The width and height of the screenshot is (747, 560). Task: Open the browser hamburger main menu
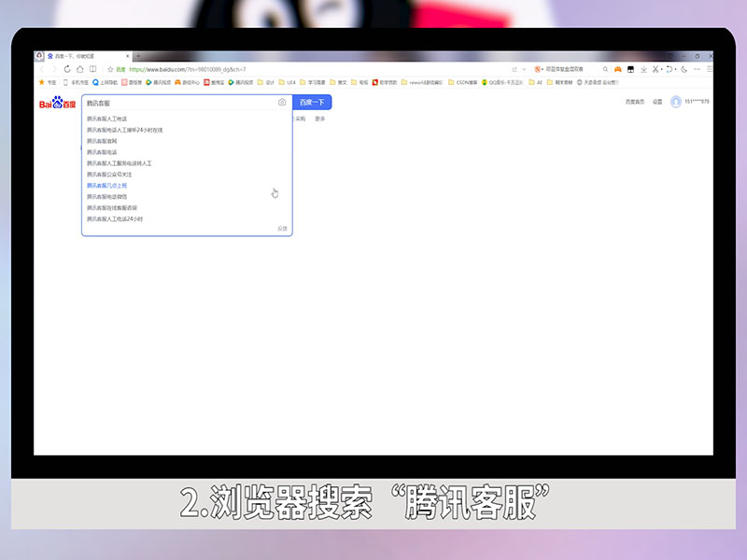710,69
